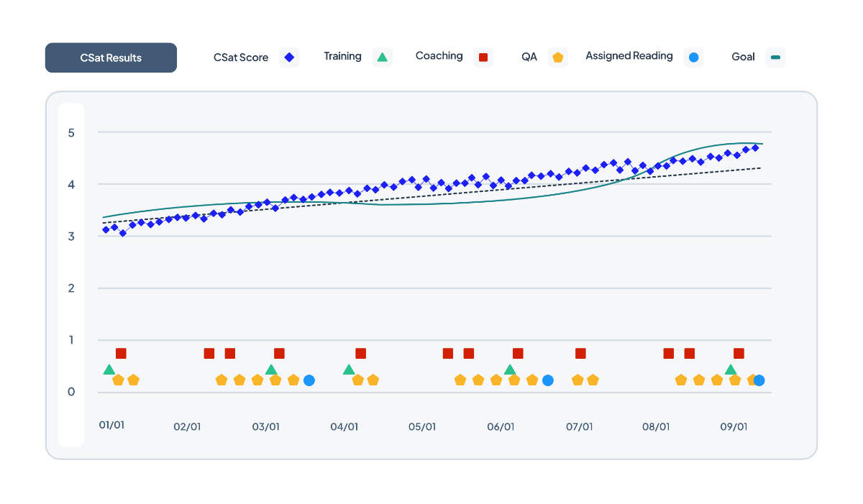Click the Assigned Reading circle after 06/01
863x504 pixels.
click(548, 380)
